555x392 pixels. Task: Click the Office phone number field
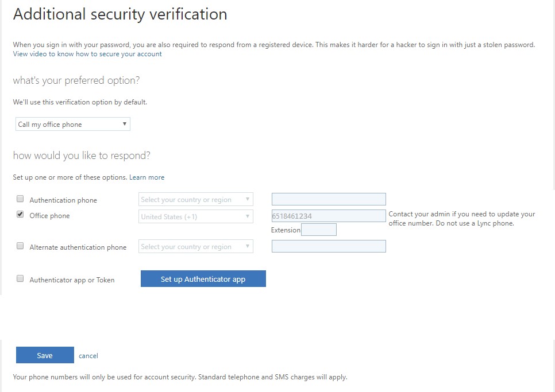pyautogui.click(x=329, y=216)
